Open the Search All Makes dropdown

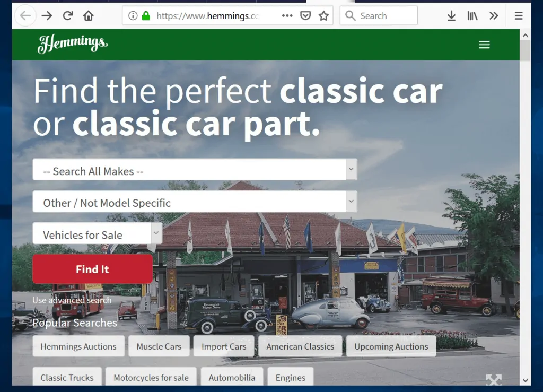(195, 169)
